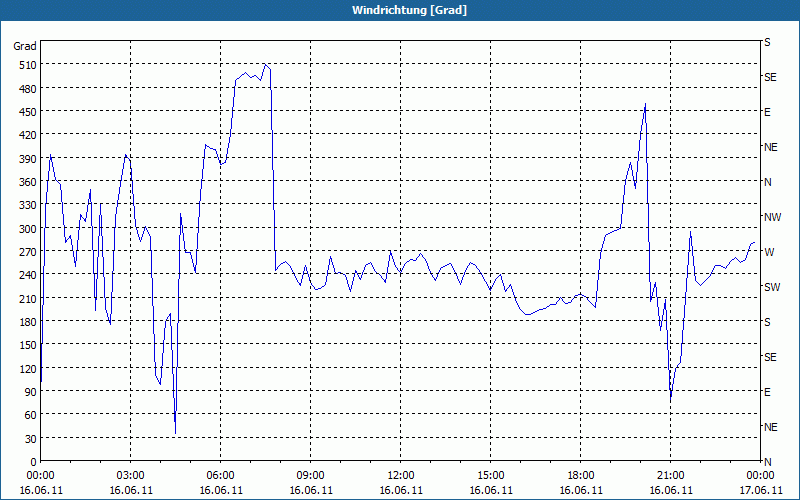Click the SE compass label beside 480 gridline
This screenshot has width=800, height=500.
[x=770, y=77]
